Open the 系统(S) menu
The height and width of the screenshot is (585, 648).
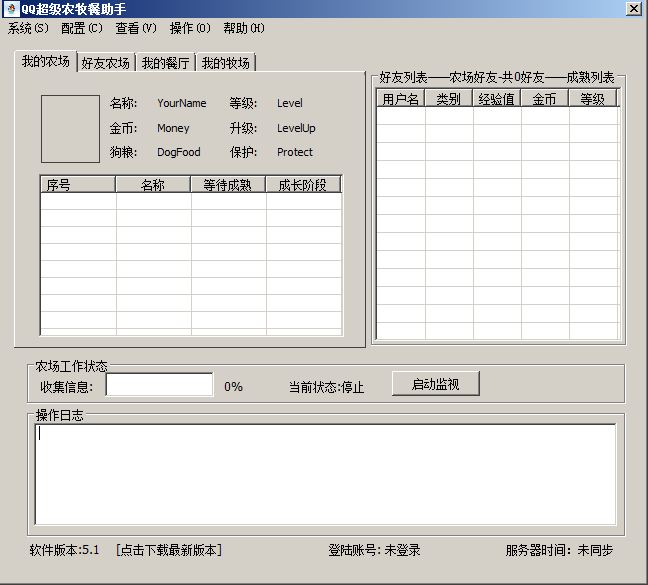[x=28, y=28]
